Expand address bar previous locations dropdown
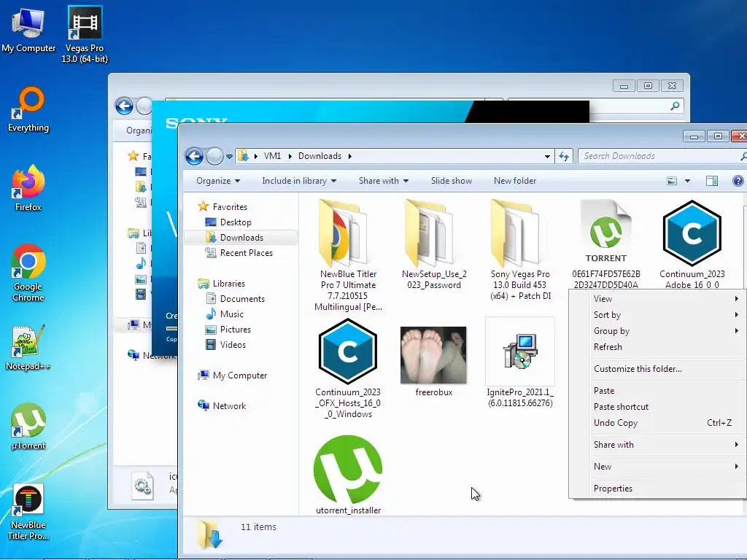Viewport: 747px width, 560px height. [547, 156]
